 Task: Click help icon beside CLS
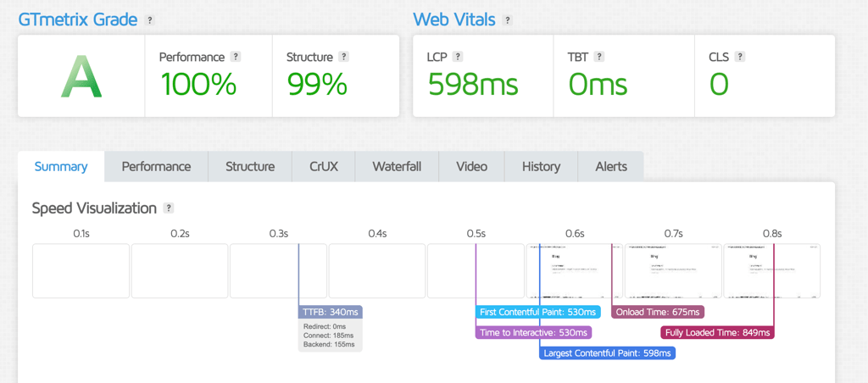[x=740, y=57]
